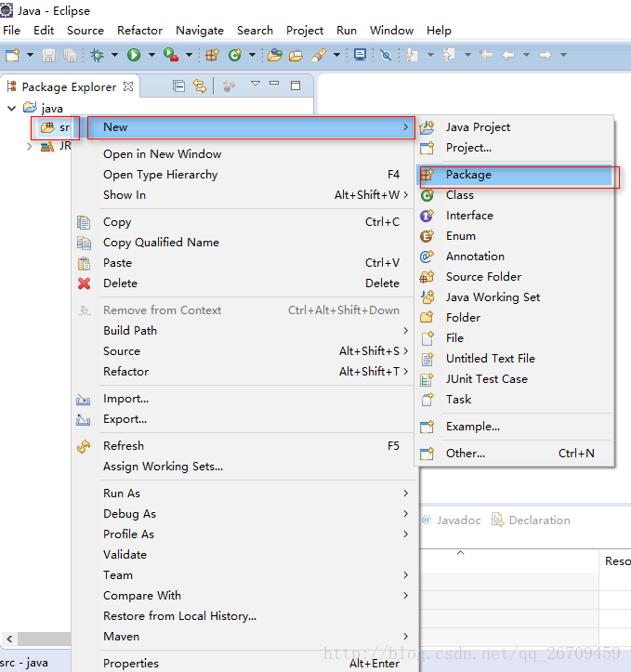Screen dimensions: 631x672
Task: Select the src folder in tree
Action: 55,127
